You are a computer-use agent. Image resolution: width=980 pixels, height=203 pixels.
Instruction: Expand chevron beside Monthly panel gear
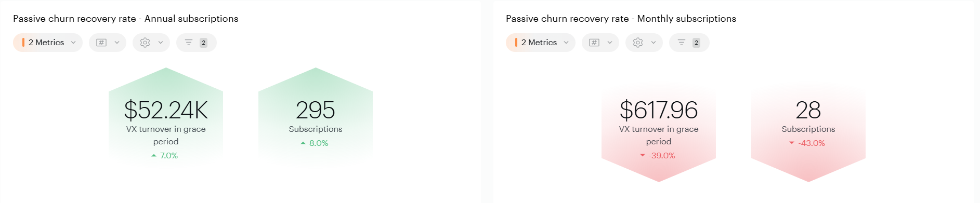click(x=654, y=43)
